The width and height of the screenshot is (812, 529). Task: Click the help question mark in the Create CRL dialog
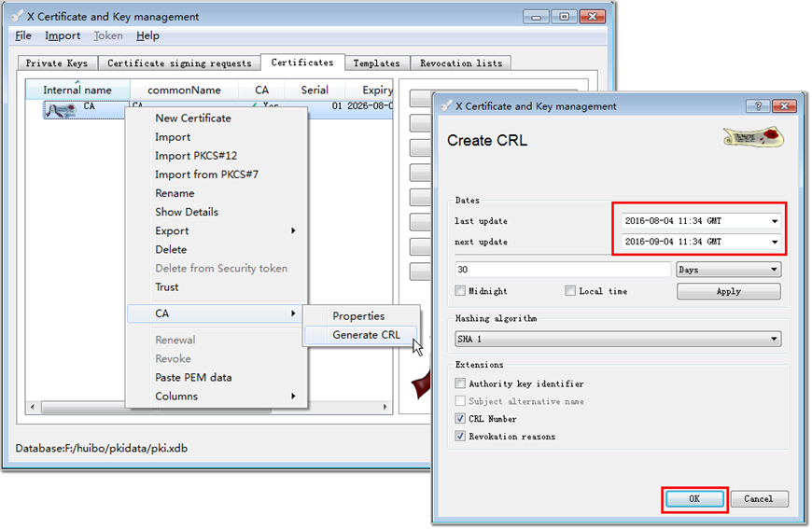tap(758, 106)
